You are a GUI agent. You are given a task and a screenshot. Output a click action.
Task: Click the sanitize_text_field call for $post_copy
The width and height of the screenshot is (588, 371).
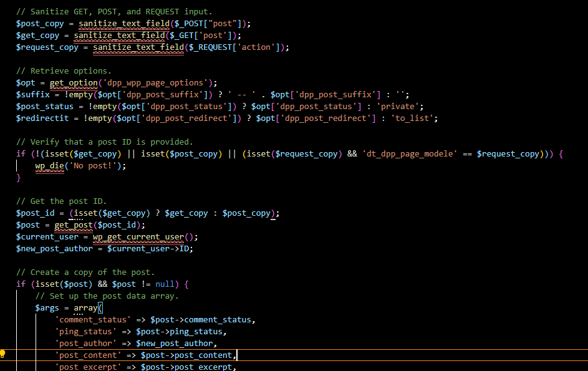pos(124,24)
